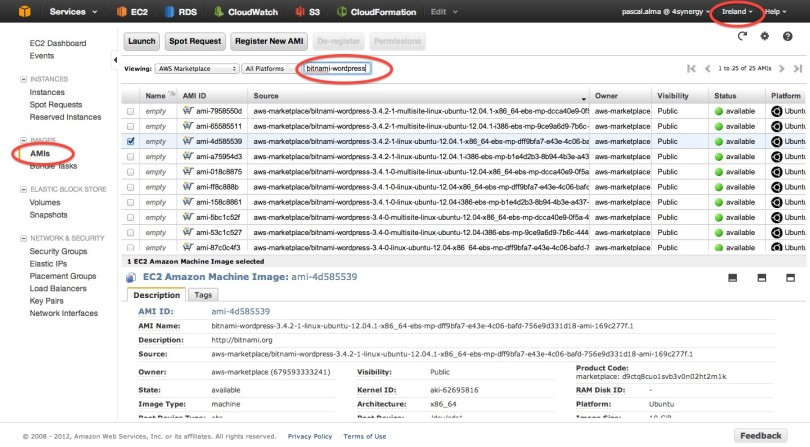Open the CloudWatch service shortcut
Image resolution: width=810 pixels, height=447 pixels.
(x=246, y=11)
